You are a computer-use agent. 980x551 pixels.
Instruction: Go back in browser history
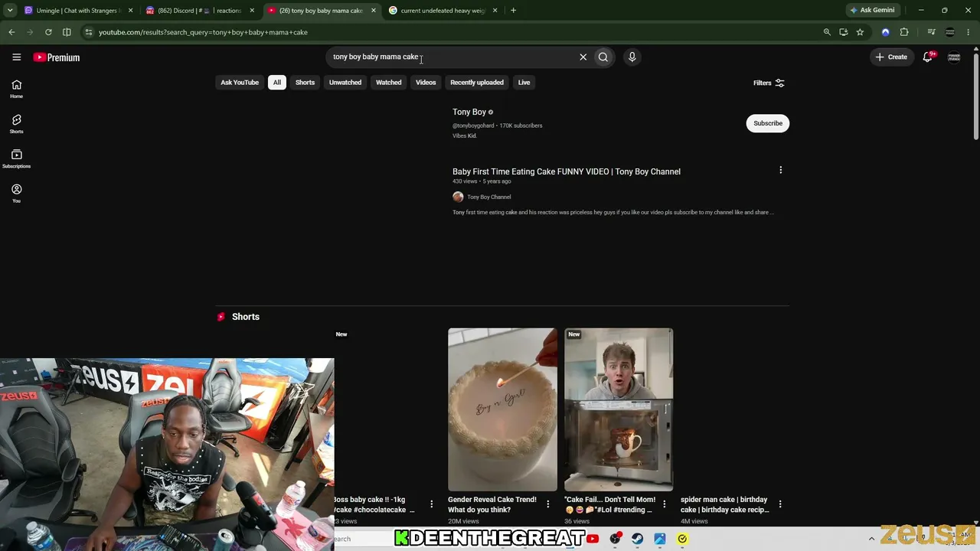[11, 32]
